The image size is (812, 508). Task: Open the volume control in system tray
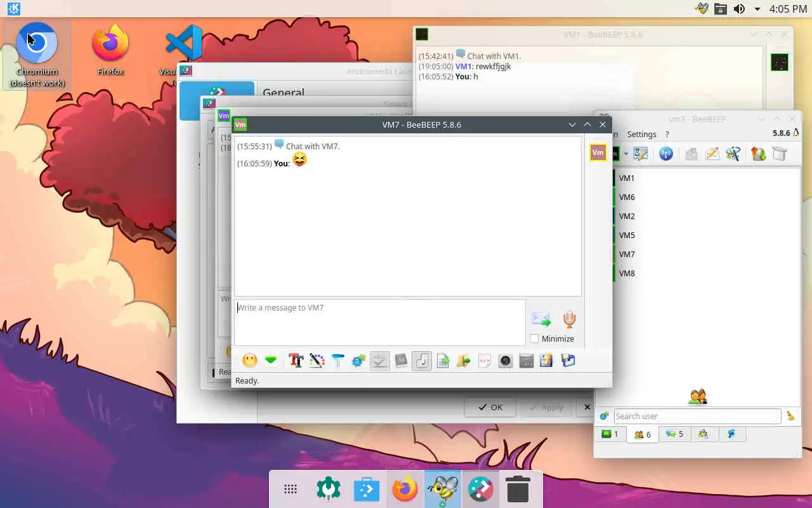739,9
